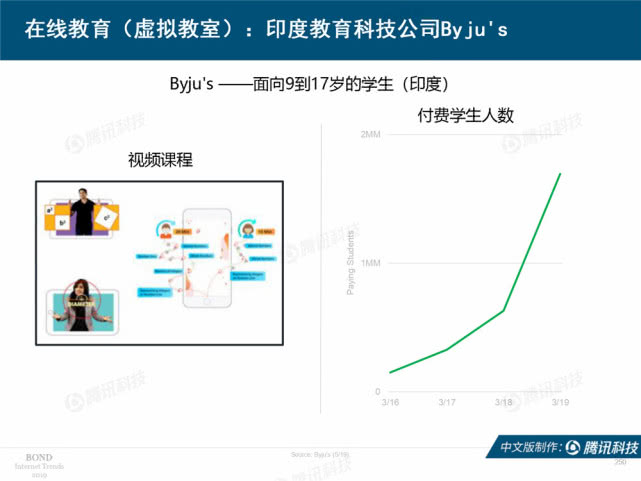The image size is (641, 481).
Task: Click the 'Source: Byju's' footnote
Action: [320, 454]
